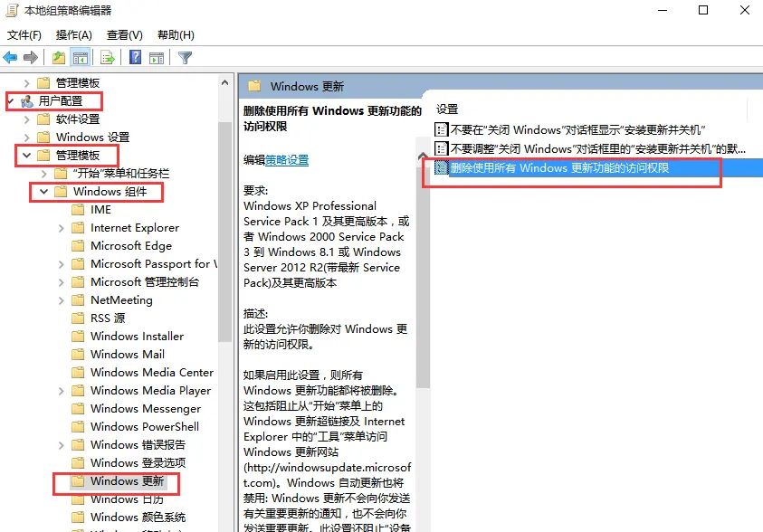Click the Forward arrow toolbar icon

[31, 58]
